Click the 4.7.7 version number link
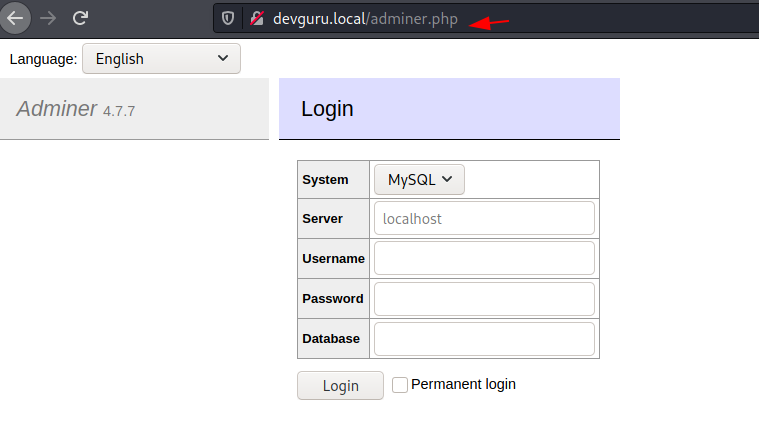The height and width of the screenshot is (442, 759). [119, 111]
